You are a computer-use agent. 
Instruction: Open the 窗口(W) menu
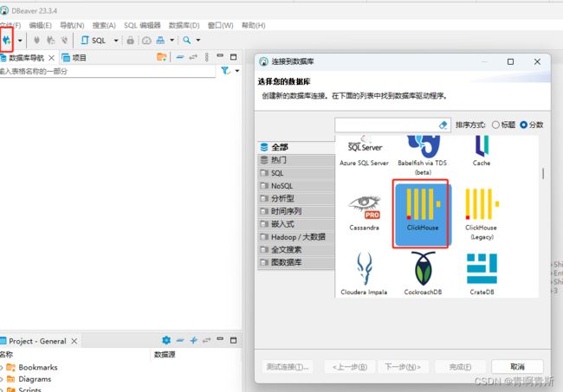pos(221,25)
